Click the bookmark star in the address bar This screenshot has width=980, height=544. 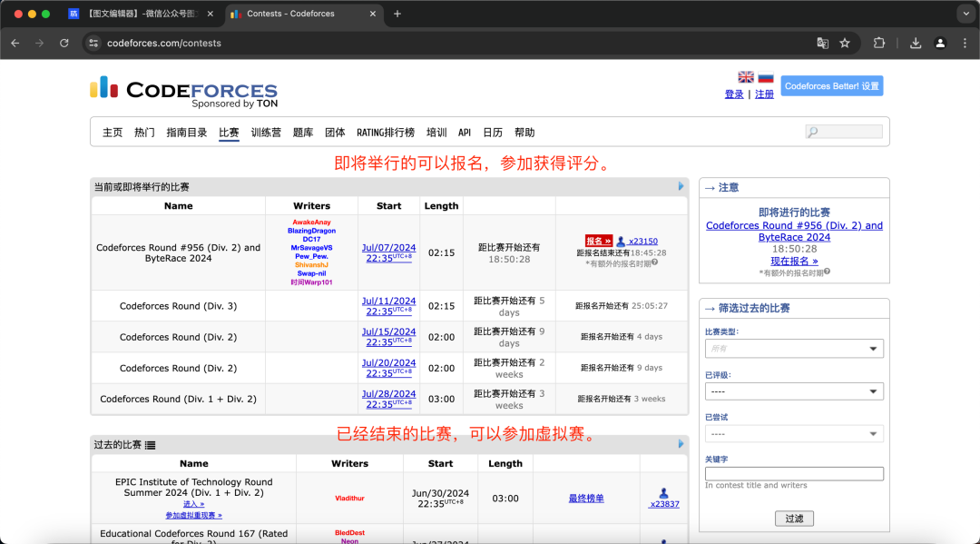click(x=845, y=43)
